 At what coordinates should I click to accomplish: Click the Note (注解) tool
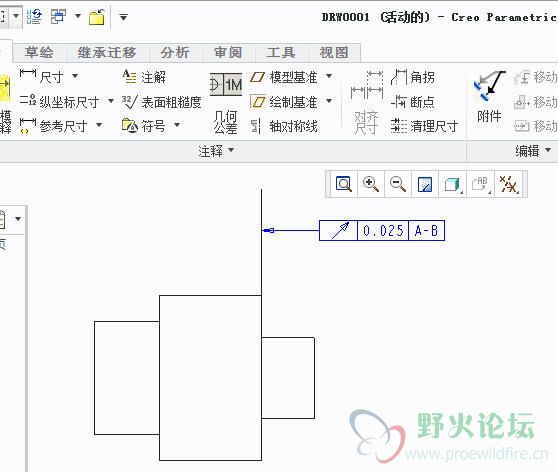144,77
